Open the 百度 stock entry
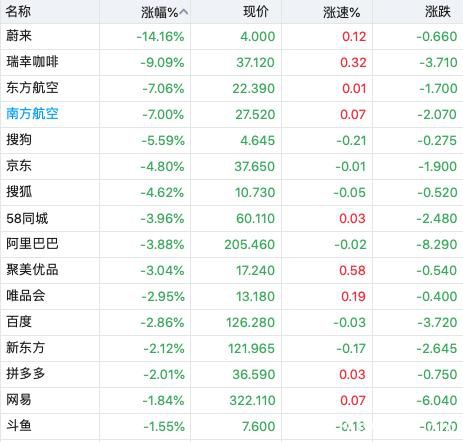Viewport: 463px width, 442px height. point(231,322)
